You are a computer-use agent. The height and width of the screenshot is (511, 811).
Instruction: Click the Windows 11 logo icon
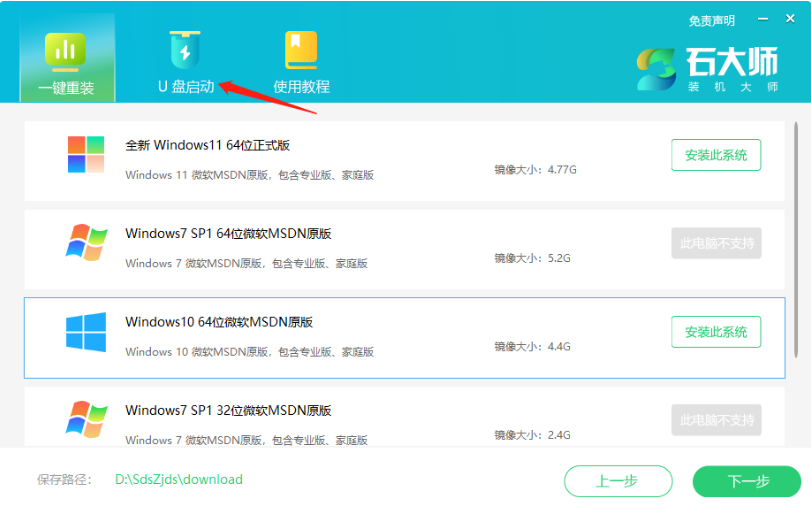(x=86, y=155)
